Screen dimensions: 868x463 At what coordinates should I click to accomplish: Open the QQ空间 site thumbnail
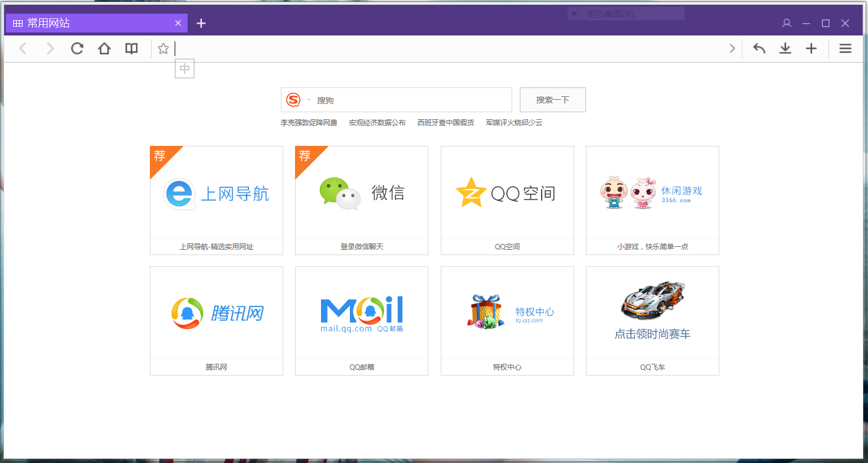(507, 193)
